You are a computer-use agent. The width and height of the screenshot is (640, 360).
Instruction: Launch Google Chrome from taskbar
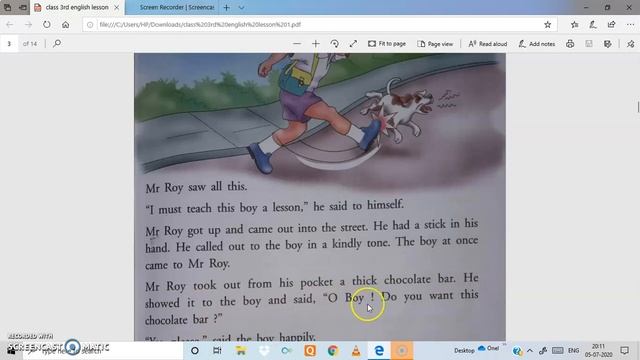[333, 351]
